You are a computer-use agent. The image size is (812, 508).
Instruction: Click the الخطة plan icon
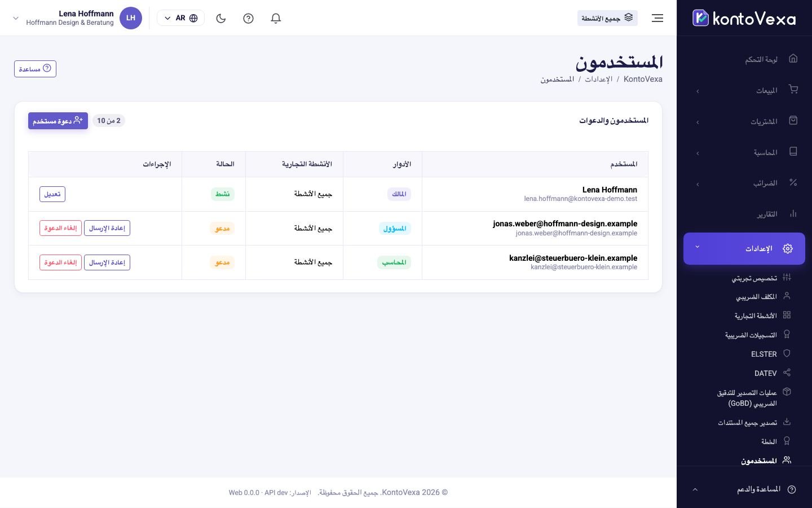point(787,441)
